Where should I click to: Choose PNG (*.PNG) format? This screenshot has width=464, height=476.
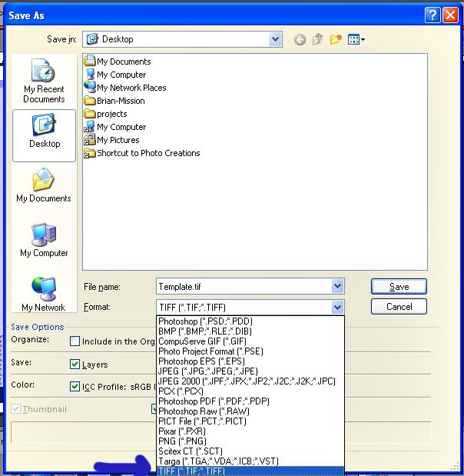tap(250, 441)
